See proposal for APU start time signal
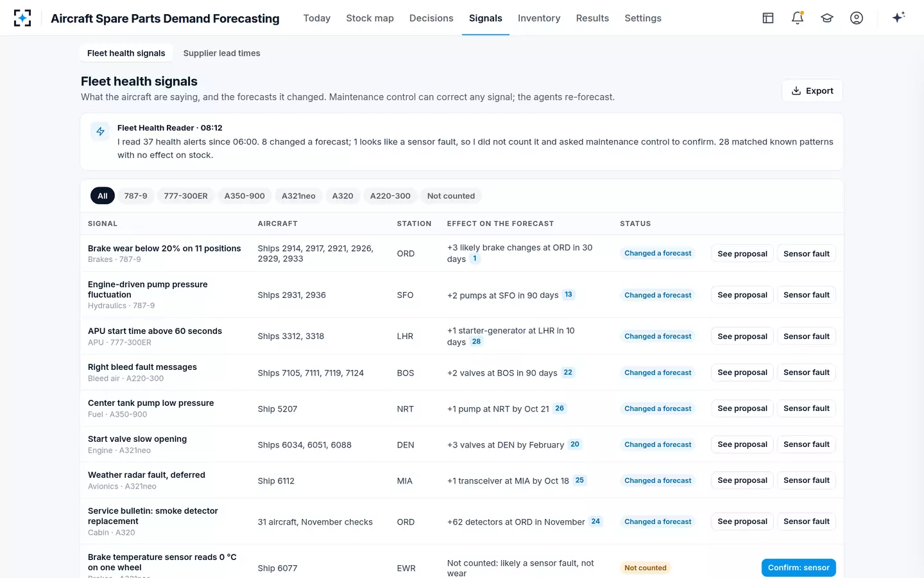This screenshot has height=578, width=924. tap(742, 336)
